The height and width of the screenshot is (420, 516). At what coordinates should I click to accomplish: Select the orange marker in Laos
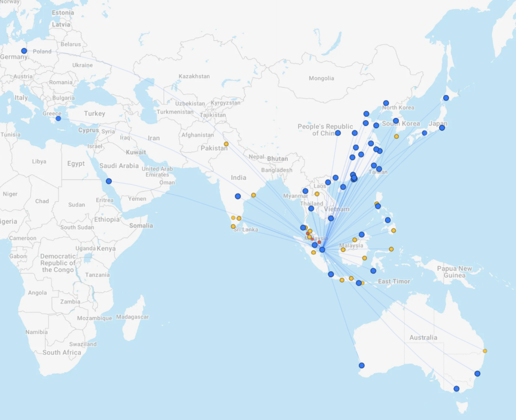click(x=317, y=194)
